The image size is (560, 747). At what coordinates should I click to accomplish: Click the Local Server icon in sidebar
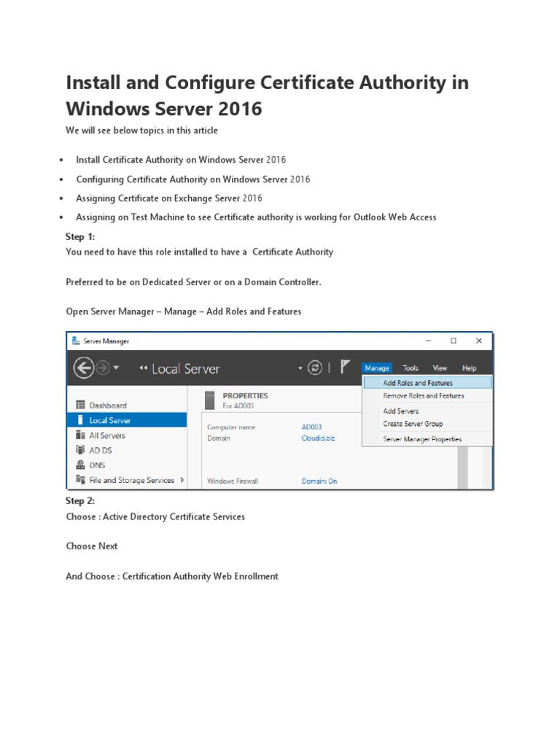point(80,420)
